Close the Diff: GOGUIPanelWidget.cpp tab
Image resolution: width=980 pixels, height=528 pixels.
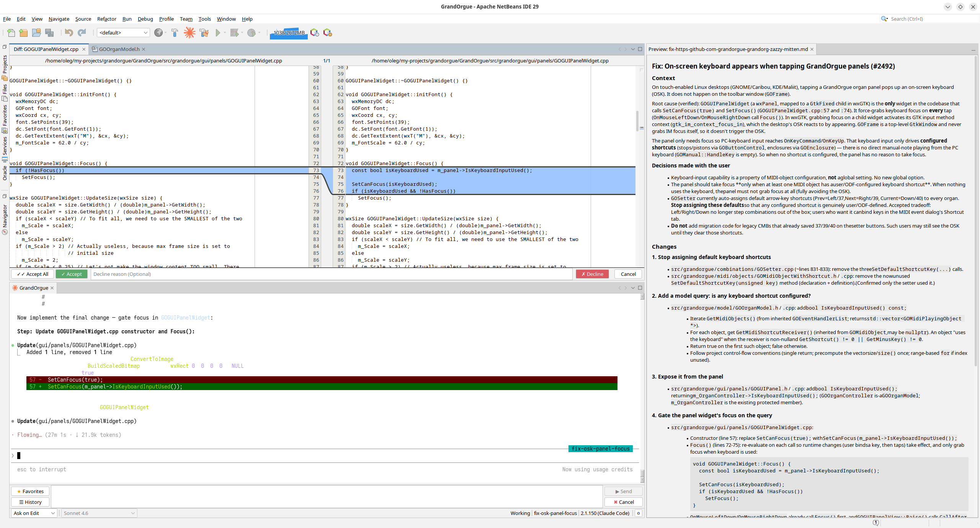coord(83,49)
